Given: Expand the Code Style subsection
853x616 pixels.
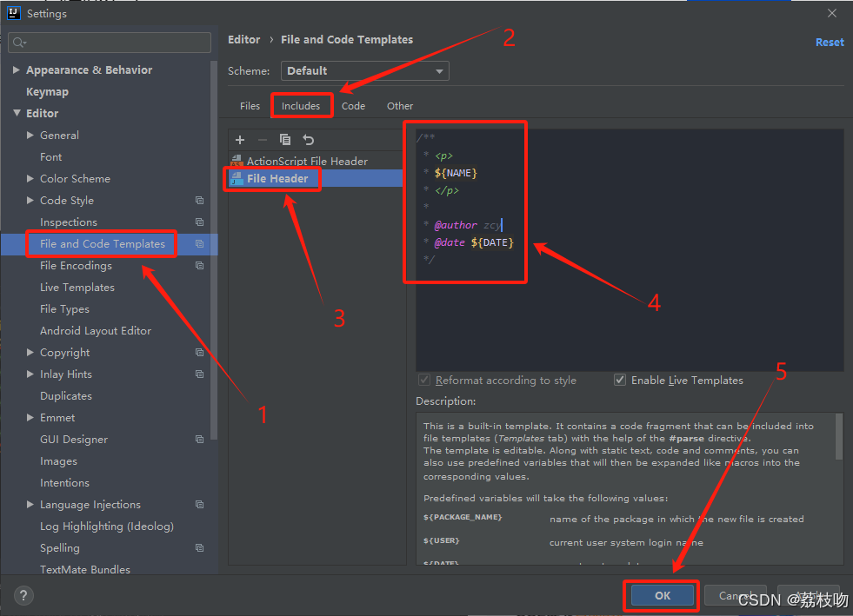Looking at the screenshot, I should tap(30, 200).
